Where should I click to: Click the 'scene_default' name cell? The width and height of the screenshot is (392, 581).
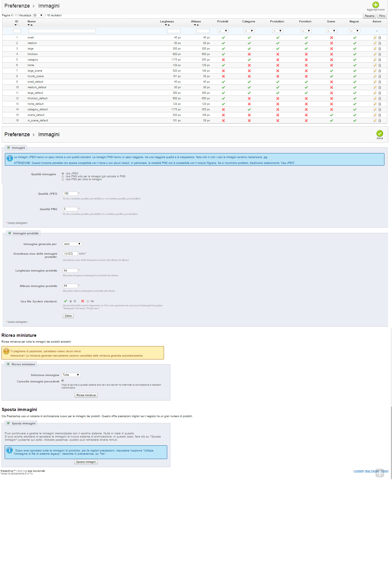36,115
